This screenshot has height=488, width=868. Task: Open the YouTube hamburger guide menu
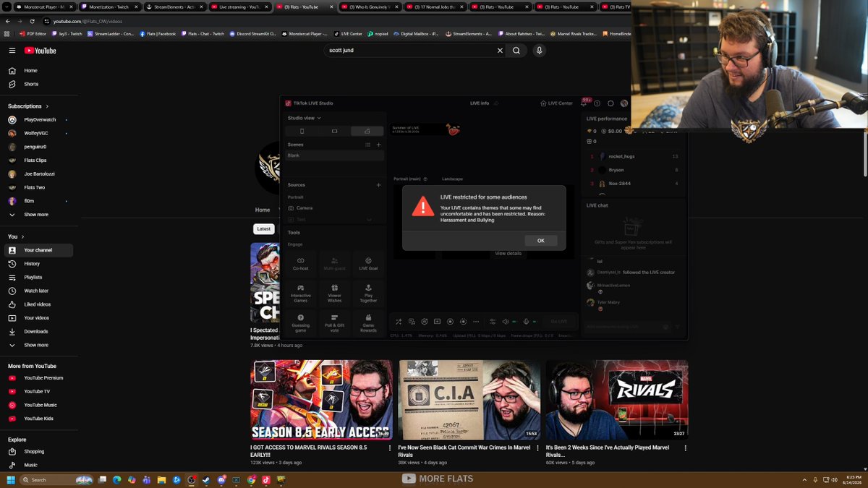pos(12,51)
